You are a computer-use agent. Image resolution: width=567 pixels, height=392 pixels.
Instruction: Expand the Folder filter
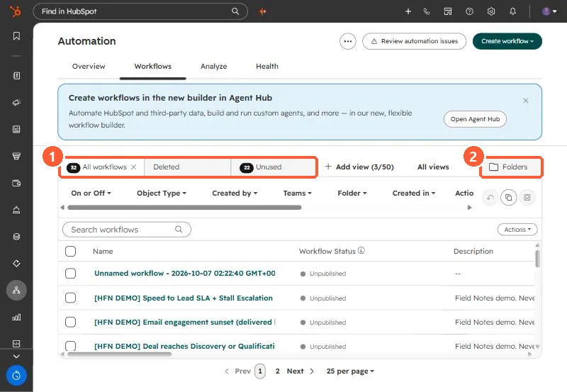352,193
